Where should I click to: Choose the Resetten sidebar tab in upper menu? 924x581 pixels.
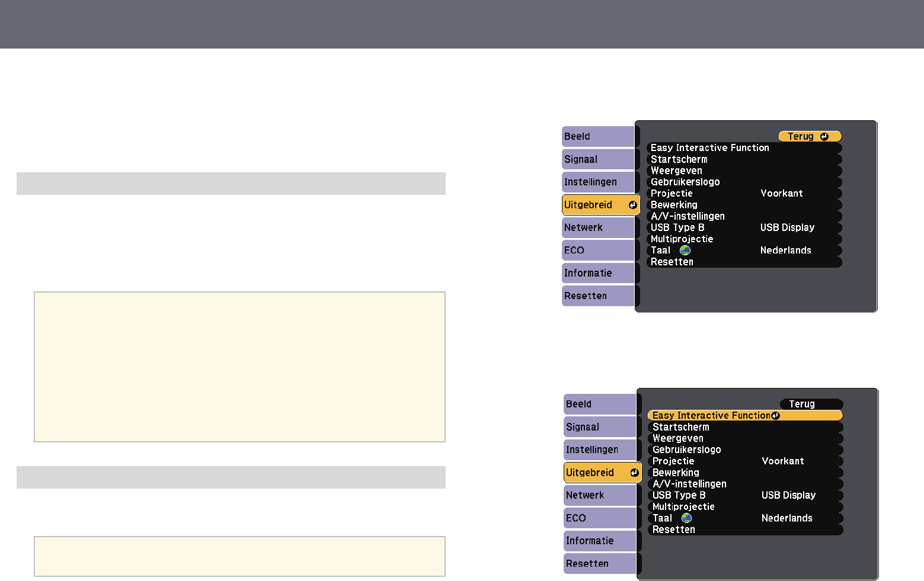[x=598, y=296]
